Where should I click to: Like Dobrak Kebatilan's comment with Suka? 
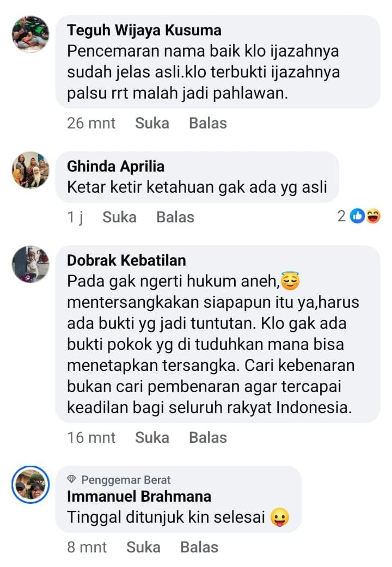[x=152, y=437]
